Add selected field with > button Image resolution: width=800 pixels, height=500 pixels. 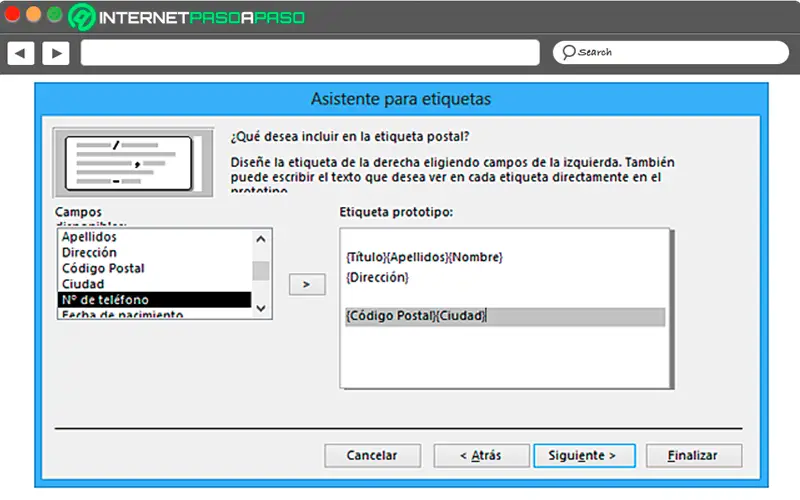pos(307,284)
